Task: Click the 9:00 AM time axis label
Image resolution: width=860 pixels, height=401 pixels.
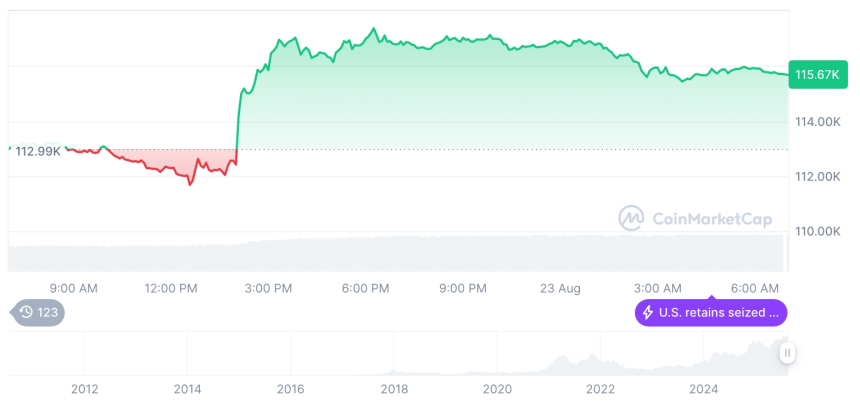Action: (73, 288)
